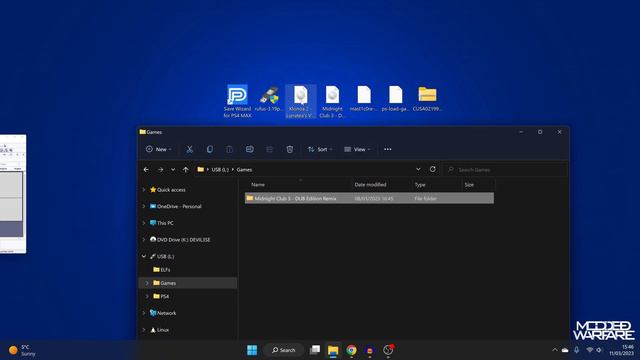640x360 pixels.
Task: Click USB (L:) in the address bar
Action: pos(220,169)
